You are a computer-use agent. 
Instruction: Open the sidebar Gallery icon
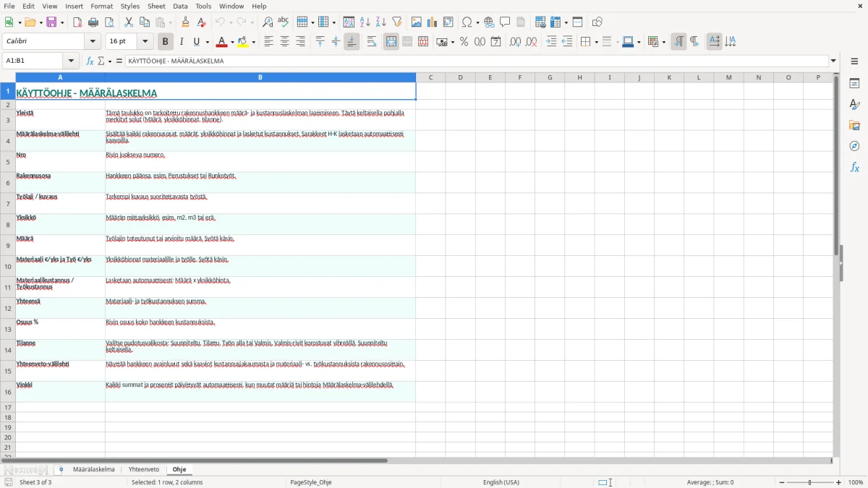pos(854,125)
